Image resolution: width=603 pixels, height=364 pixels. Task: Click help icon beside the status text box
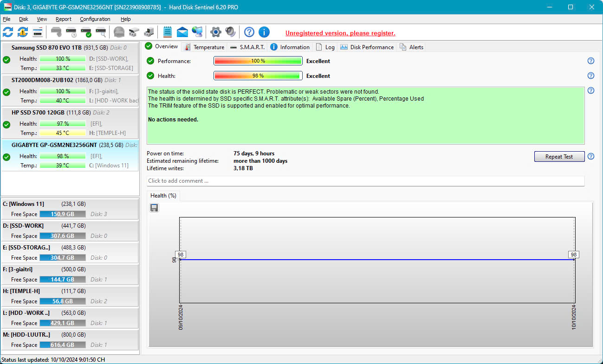tap(591, 90)
